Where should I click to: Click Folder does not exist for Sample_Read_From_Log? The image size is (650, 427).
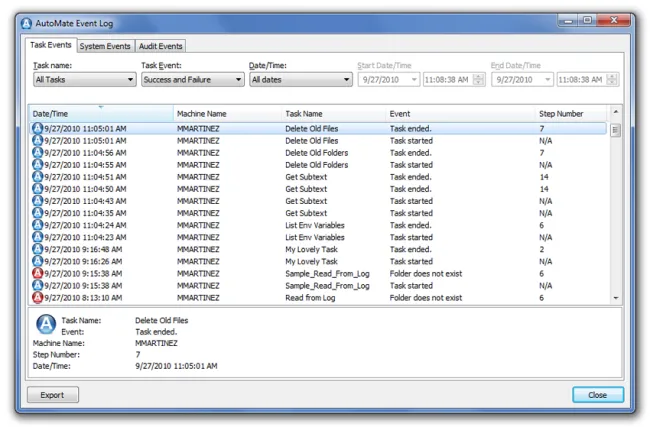[426, 273]
